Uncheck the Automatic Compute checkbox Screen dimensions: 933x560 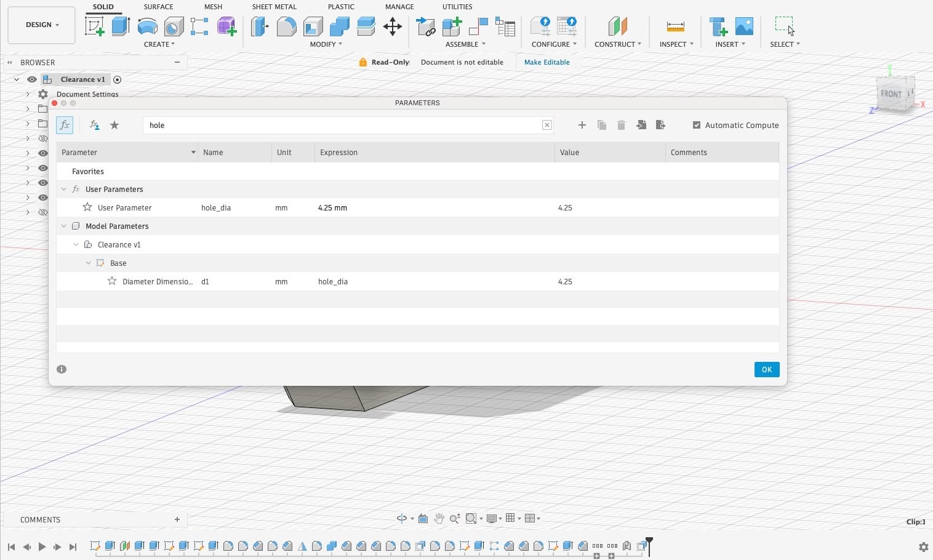(x=697, y=125)
